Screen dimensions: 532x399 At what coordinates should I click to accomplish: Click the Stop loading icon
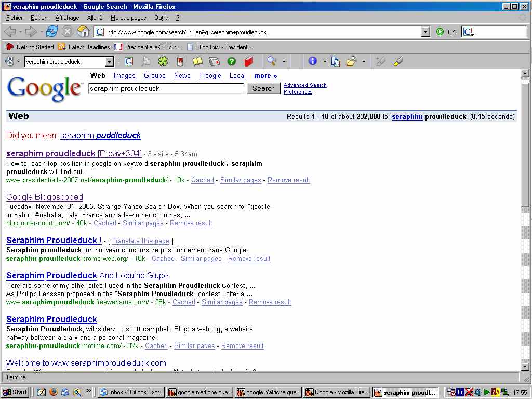coord(67,32)
